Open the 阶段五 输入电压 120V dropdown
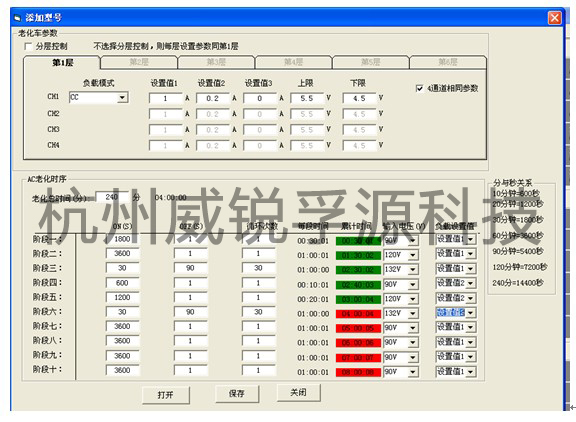 pyautogui.click(x=413, y=299)
